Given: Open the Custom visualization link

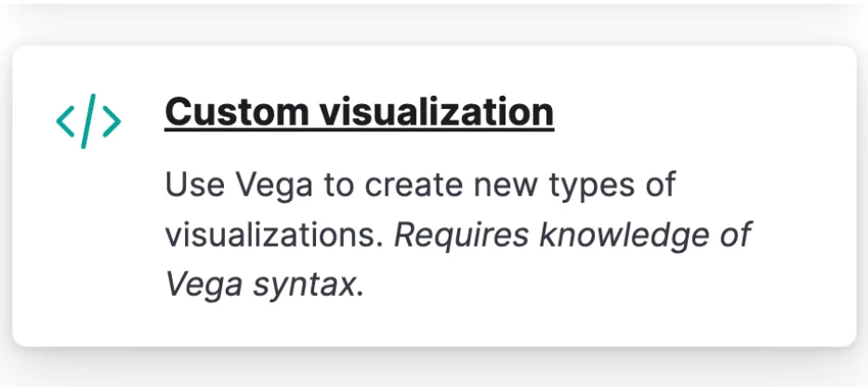Looking at the screenshot, I should [359, 113].
